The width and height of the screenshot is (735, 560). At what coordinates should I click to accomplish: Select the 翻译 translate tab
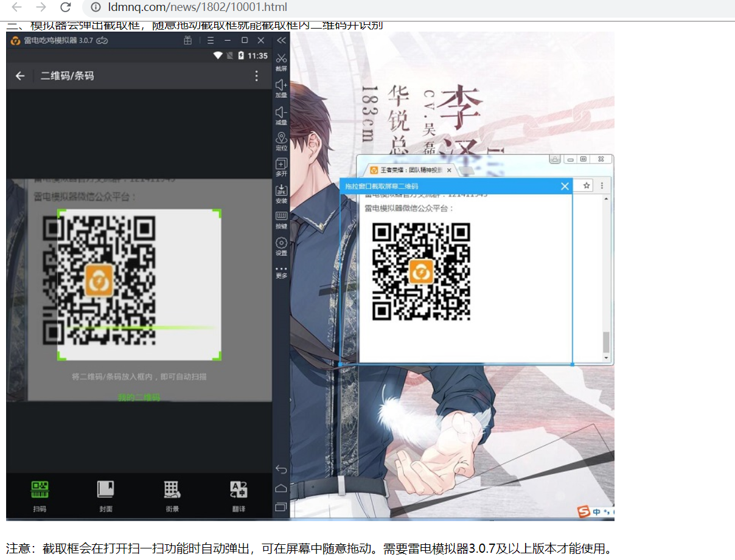point(239,496)
